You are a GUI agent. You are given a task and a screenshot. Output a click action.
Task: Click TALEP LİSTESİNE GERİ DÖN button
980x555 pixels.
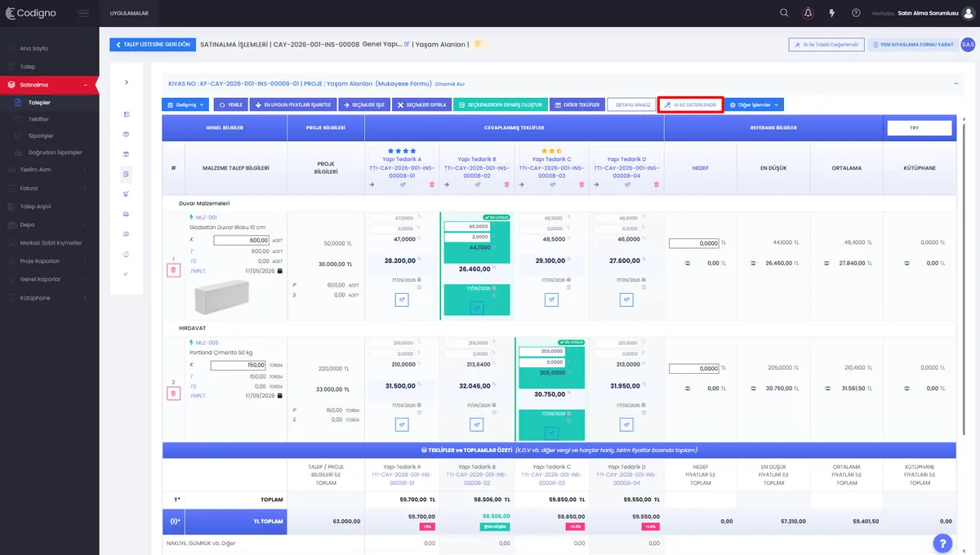153,44
